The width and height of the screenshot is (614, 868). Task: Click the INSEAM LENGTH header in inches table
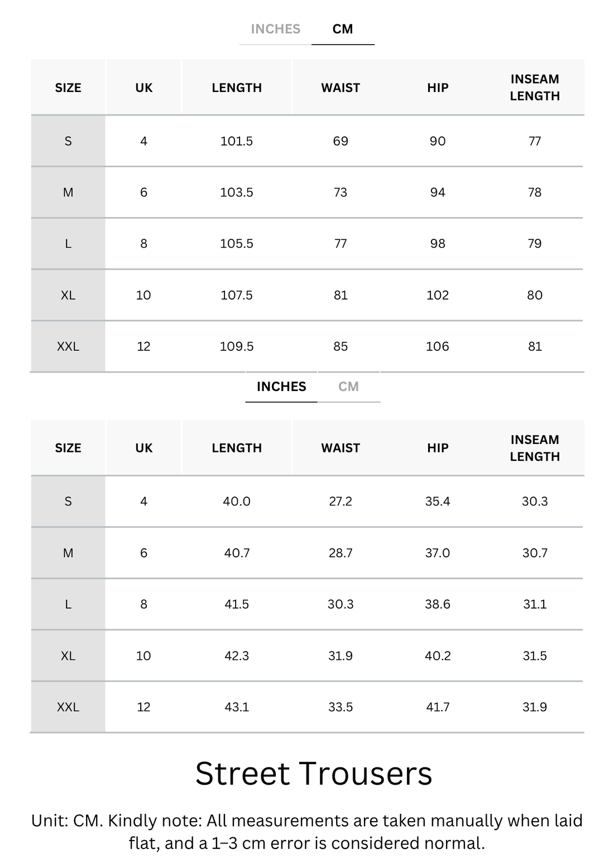click(x=535, y=448)
